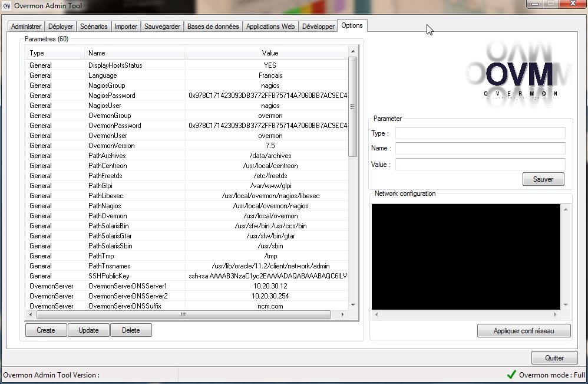Open the Déployer tab
Viewport: 588px width, 384px height.
[61, 27]
